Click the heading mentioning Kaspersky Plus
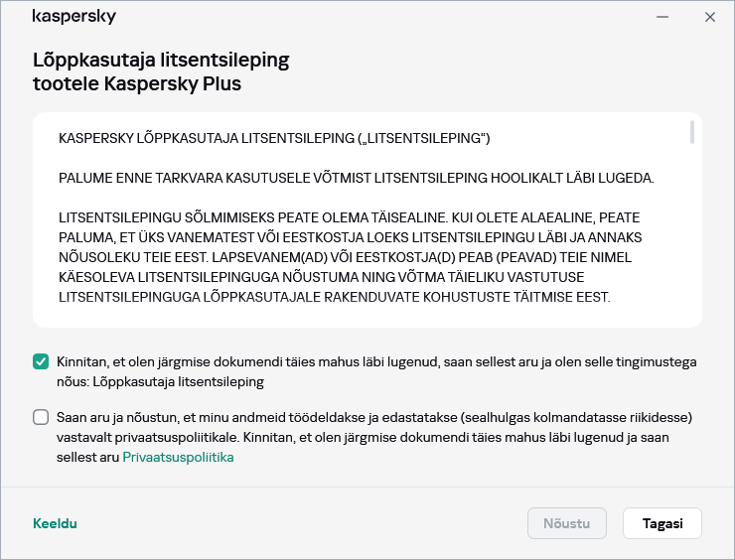735x560 pixels. pyautogui.click(x=161, y=71)
